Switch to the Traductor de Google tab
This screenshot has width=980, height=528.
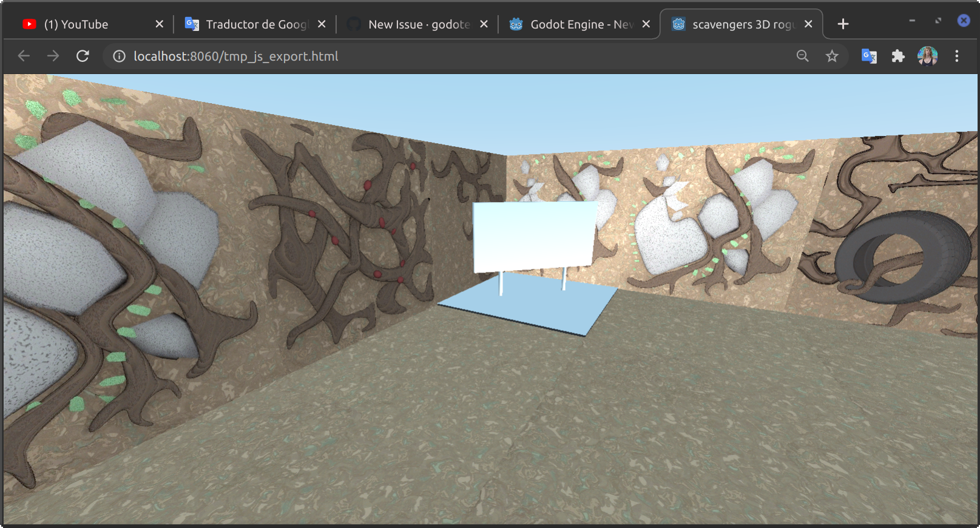click(255, 24)
